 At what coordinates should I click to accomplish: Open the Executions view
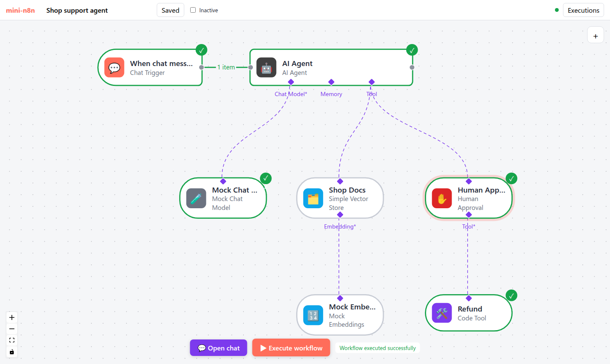[583, 10]
